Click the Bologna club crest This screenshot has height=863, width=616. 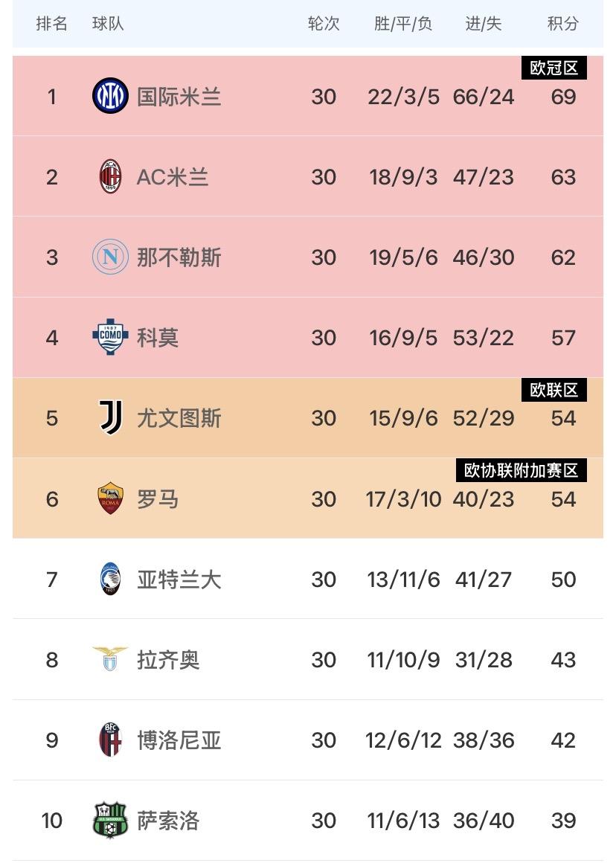click(110, 740)
